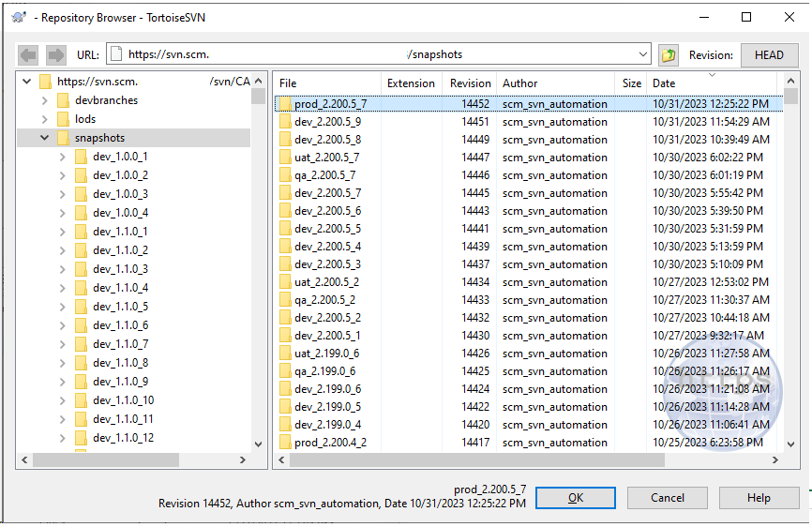The height and width of the screenshot is (527, 812).
Task: Select the dev_2.200.5_8 file row
Action: [528, 140]
